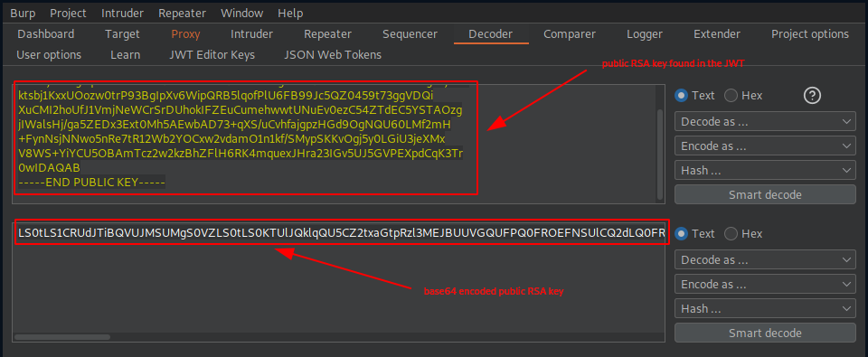
Task: Click upper panel Smart decode button
Action: (765, 195)
